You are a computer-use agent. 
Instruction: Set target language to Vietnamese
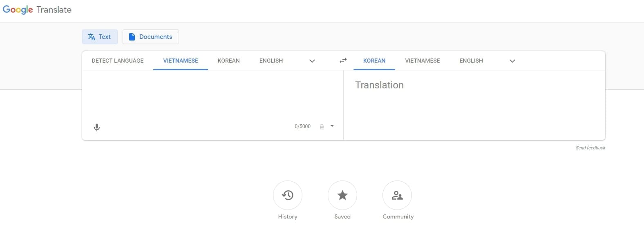coord(423,61)
